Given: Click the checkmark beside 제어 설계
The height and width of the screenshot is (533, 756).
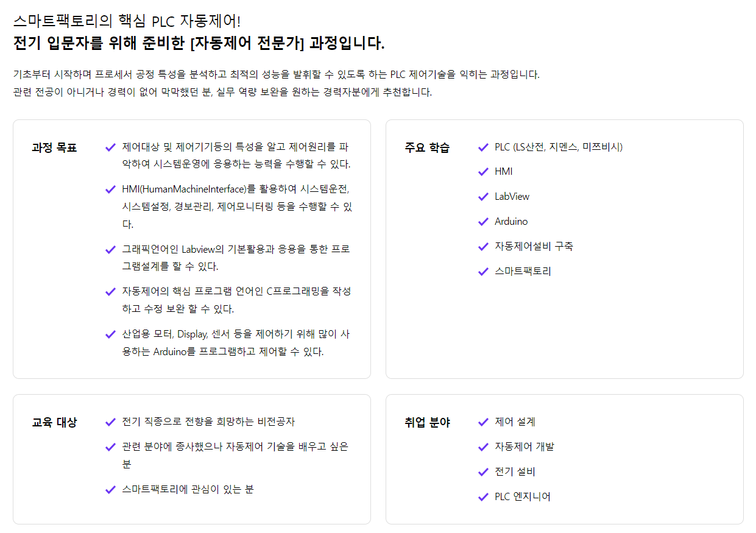Looking at the screenshot, I should tap(483, 422).
